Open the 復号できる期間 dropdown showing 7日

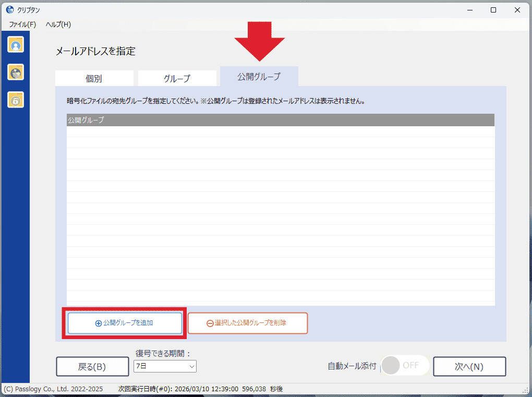point(165,366)
